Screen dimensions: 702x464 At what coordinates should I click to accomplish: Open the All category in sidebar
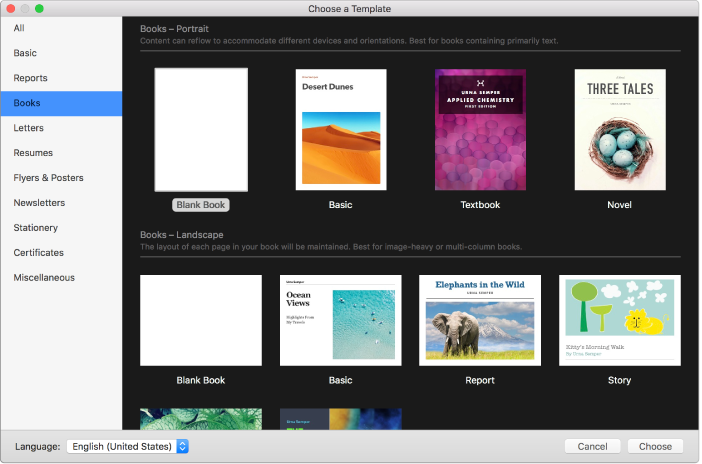coord(61,28)
